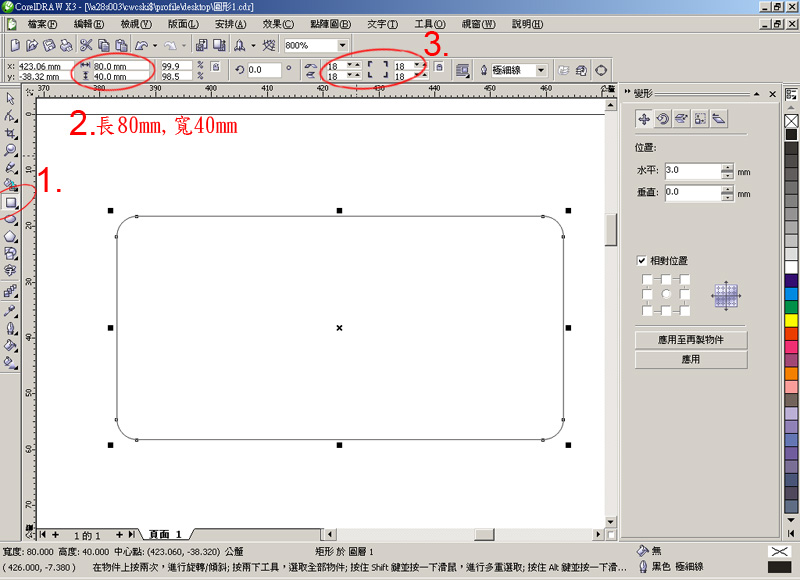Open the Position transform tab in docker

(644, 119)
